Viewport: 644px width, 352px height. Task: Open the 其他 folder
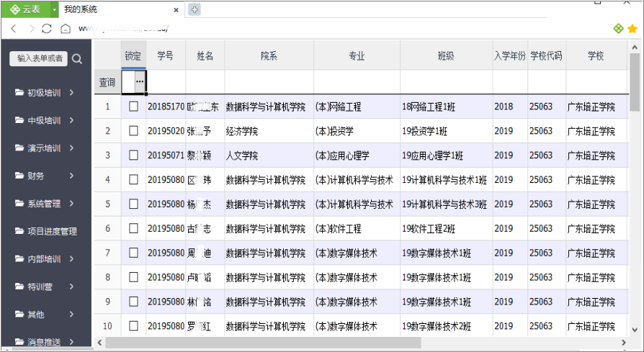click(x=30, y=315)
